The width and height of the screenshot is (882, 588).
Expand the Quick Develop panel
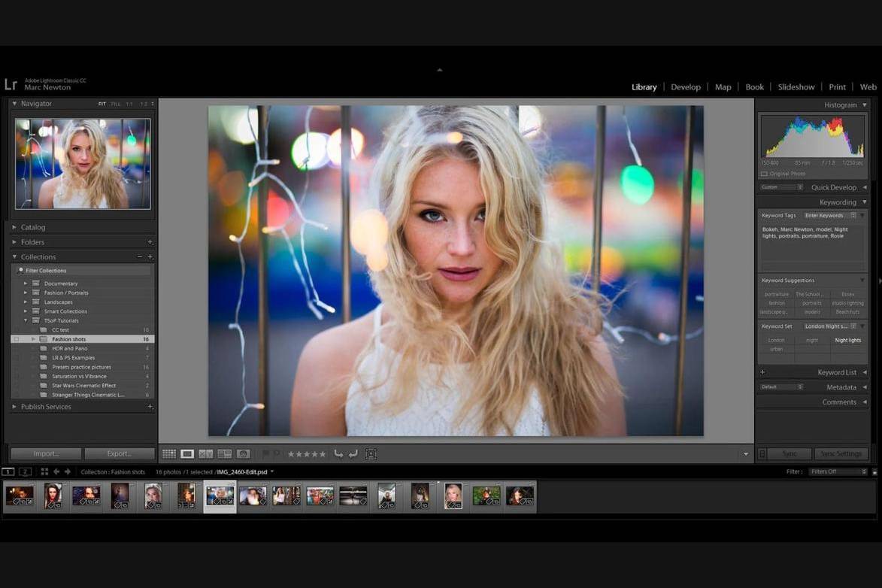point(865,187)
